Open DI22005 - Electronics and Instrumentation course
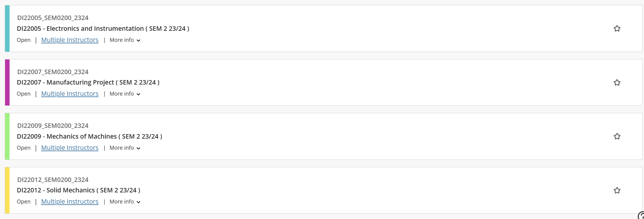The image size is (644, 219). click(x=103, y=29)
